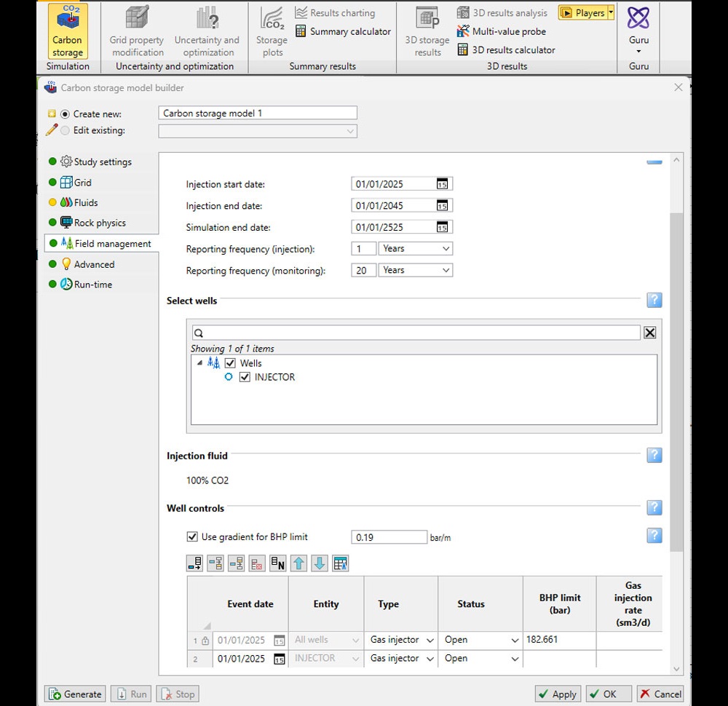Click BHP limit cell 182.661
The image size is (728, 706).
click(x=559, y=640)
